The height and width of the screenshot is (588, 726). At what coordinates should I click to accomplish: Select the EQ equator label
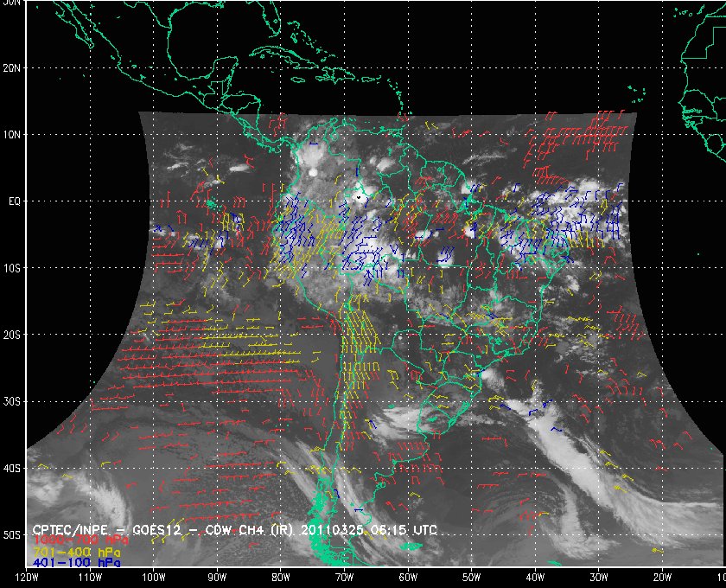15,201
